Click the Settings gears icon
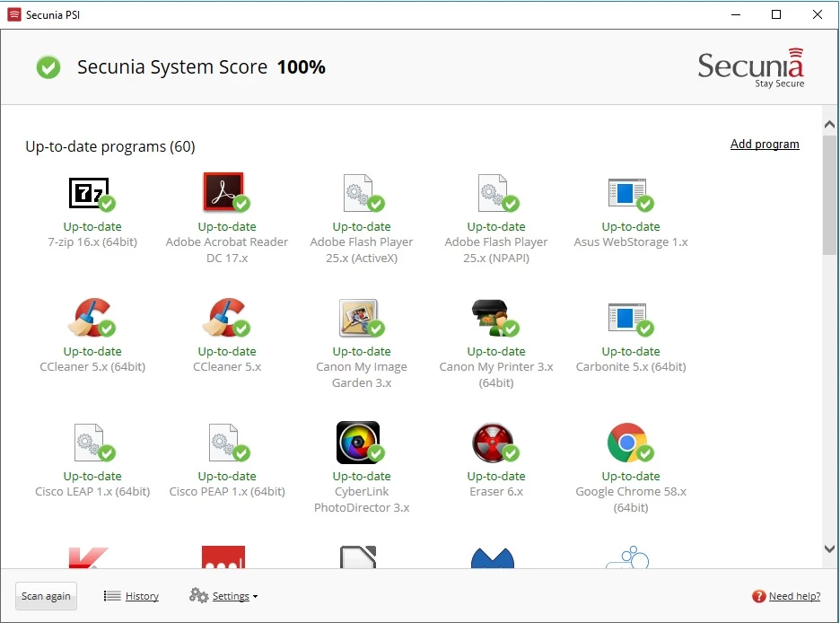This screenshot has width=840, height=623. pyautogui.click(x=198, y=595)
